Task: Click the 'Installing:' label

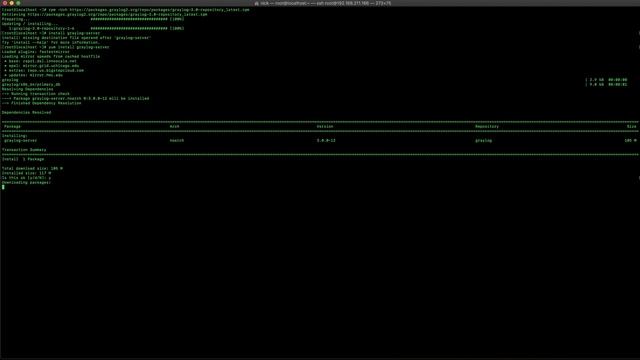Action: pyautogui.click(x=15, y=136)
